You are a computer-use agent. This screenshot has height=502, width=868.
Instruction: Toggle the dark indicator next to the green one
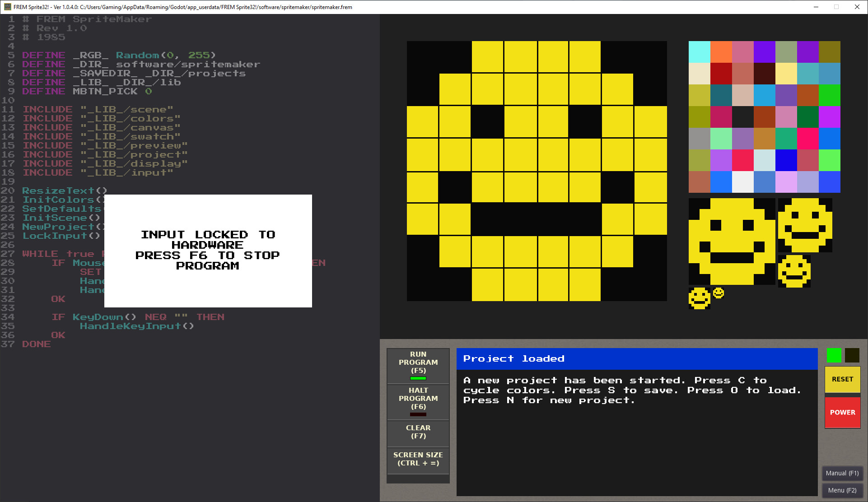coord(851,355)
